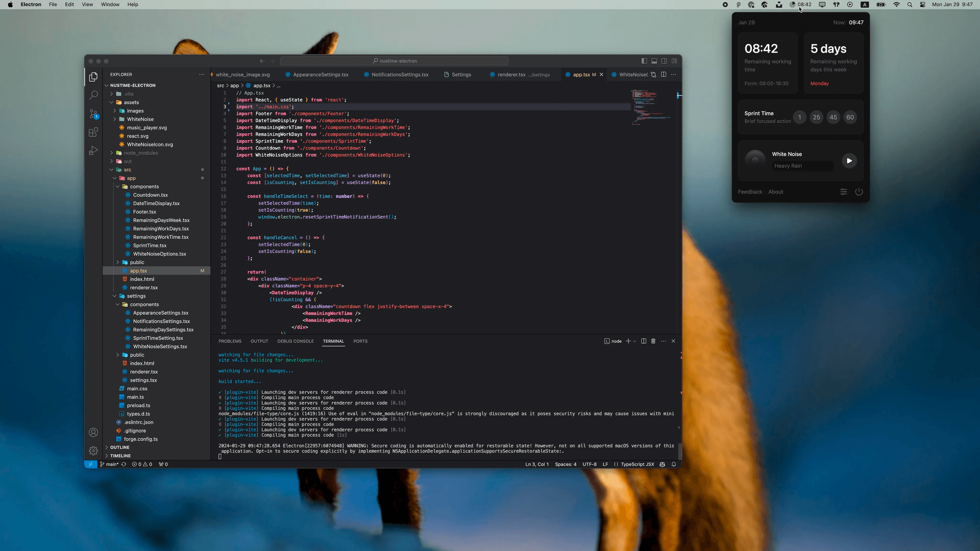
Task: Play the Heavy Rain white noise
Action: click(x=849, y=161)
